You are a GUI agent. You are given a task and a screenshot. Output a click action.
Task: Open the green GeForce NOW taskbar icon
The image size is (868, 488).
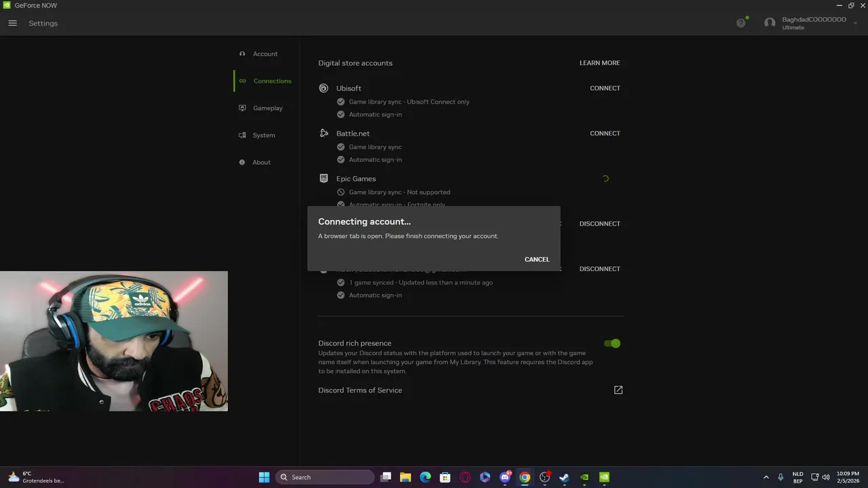click(604, 477)
